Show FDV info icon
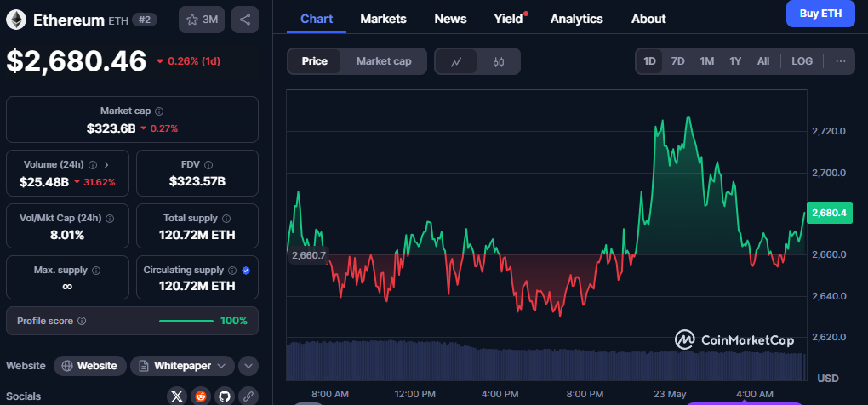868x405 pixels. coord(208,165)
